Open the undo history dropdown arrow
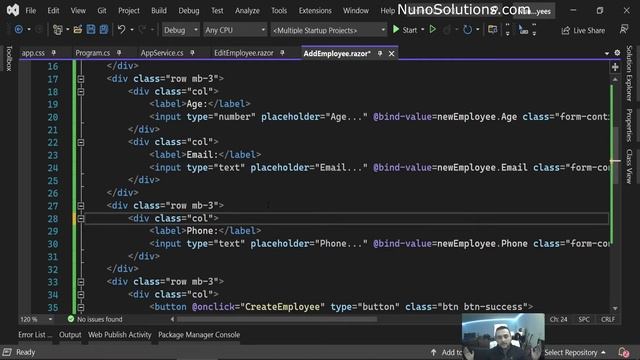The width and height of the screenshot is (640, 360). tap(131, 30)
